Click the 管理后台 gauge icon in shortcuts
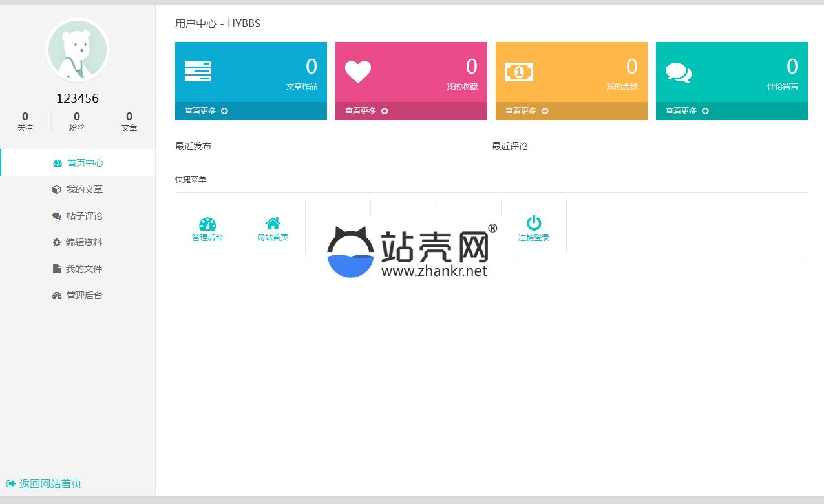 click(x=207, y=224)
